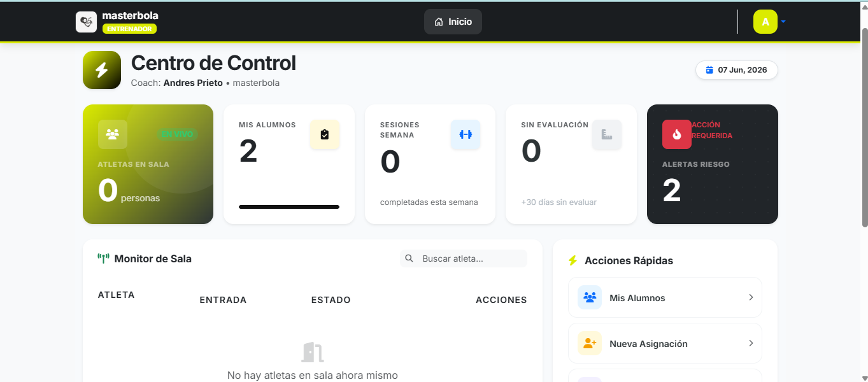The height and width of the screenshot is (382, 868).
Task: Click the magnifier icon in search box
Action: [409, 258]
